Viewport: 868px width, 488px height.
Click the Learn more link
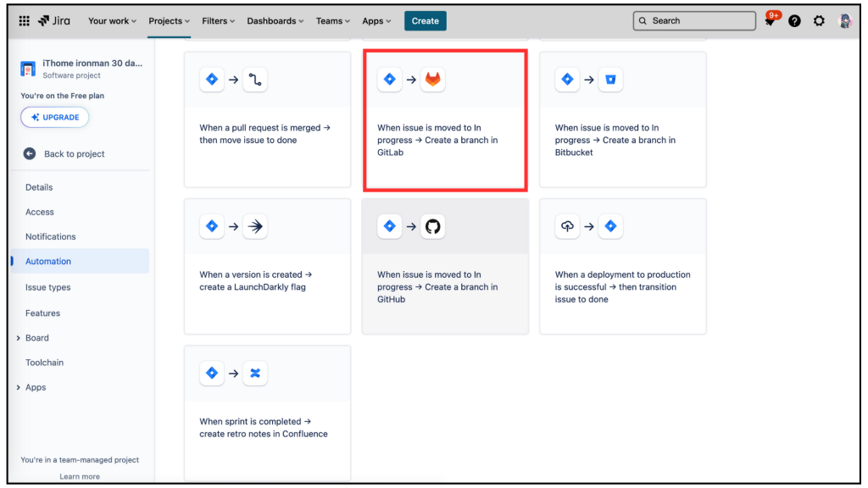[80, 476]
